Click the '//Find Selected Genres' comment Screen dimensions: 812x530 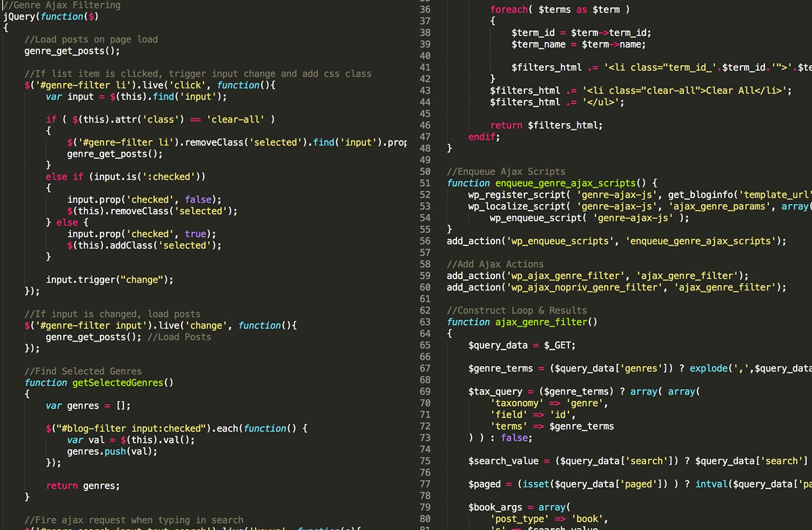tap(83, 371)
